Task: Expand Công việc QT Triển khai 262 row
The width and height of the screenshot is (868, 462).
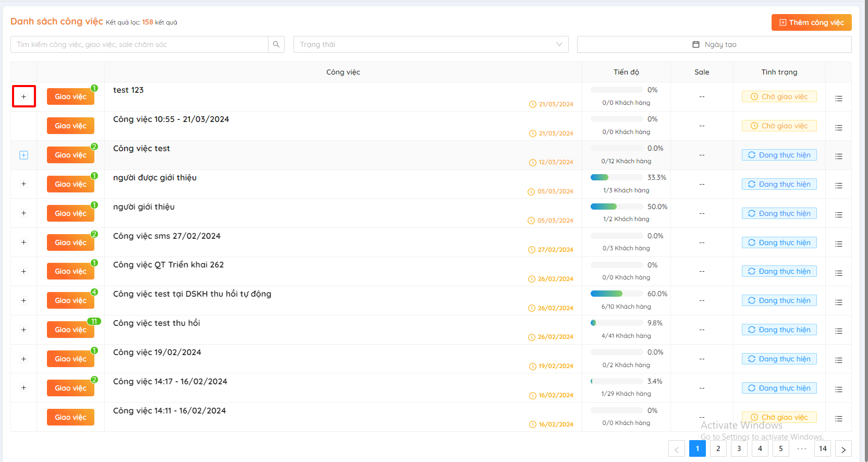Action: [23, 272]
